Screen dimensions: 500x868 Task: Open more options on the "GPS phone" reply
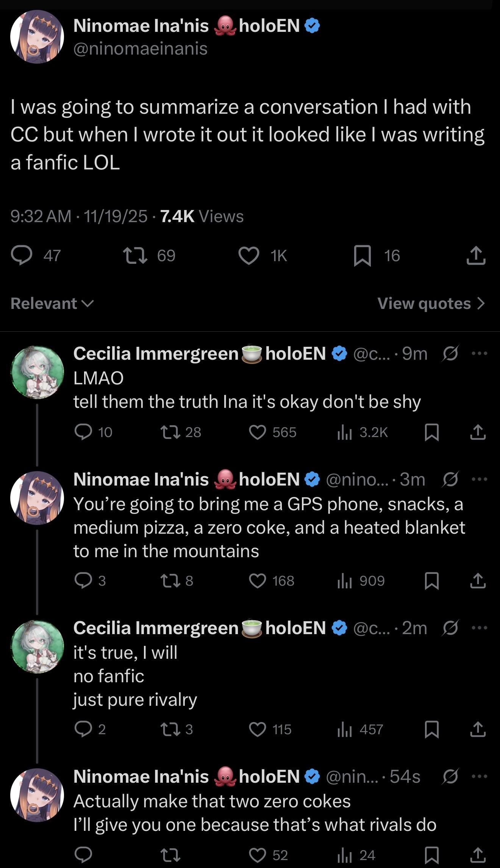pos(480,479)
